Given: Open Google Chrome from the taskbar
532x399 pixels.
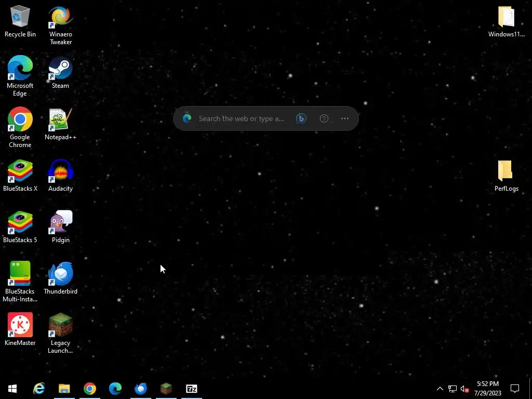Looking at the screenshot, I should coord(89,389).
